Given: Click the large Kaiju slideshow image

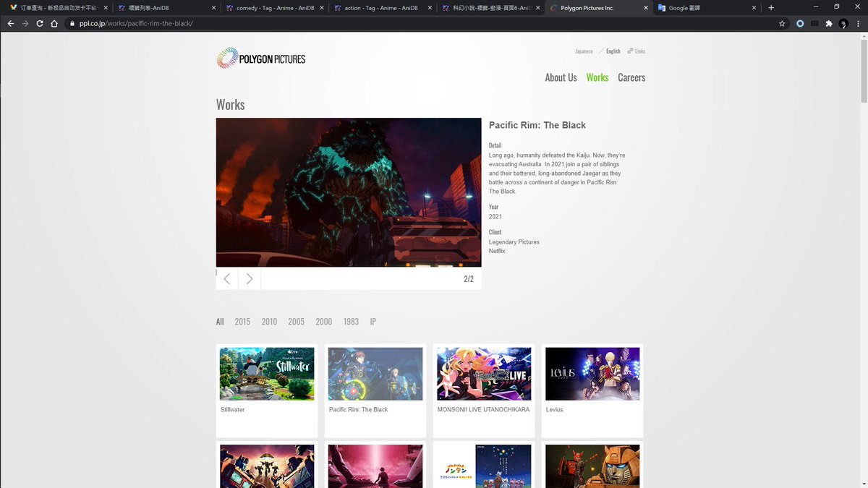Looking at the screenshot, I should 349,192.
